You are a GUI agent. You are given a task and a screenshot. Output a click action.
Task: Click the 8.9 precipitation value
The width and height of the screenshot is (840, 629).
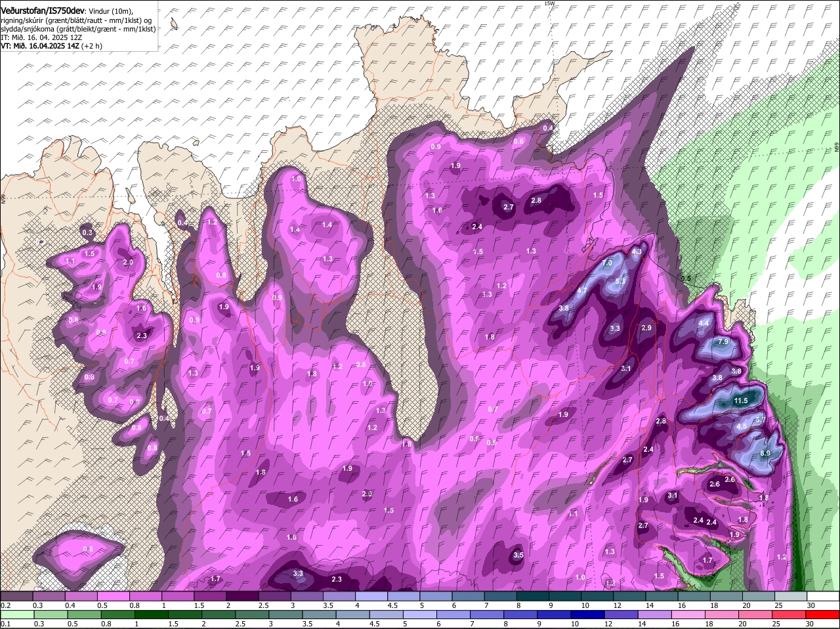(765, 453)
